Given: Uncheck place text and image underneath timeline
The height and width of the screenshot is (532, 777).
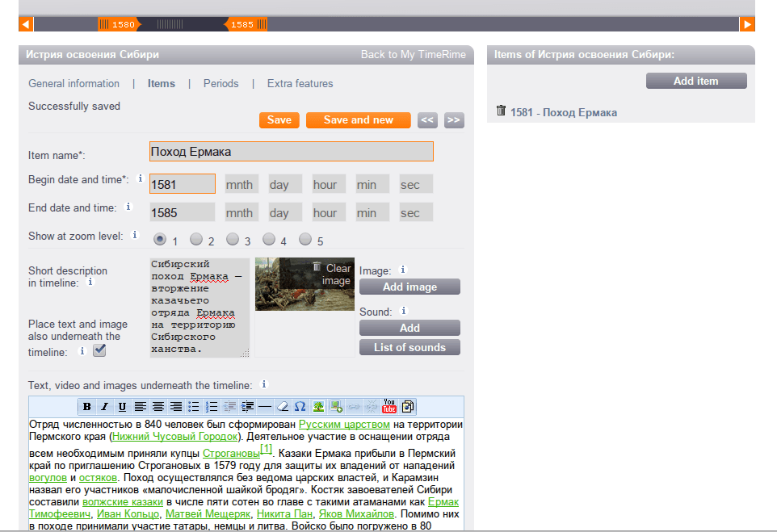Looking at the screenshot, I should pyautogui.click(x=100, y=350).
